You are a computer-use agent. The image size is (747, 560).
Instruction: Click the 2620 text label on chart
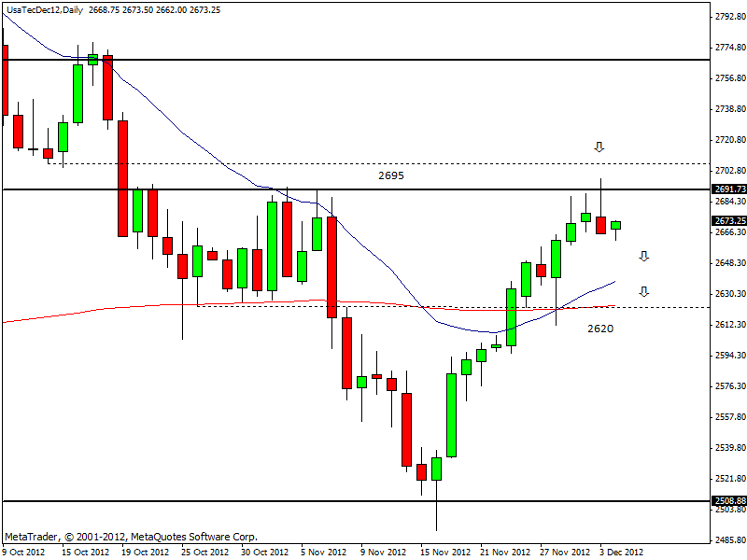click(600, 329)
